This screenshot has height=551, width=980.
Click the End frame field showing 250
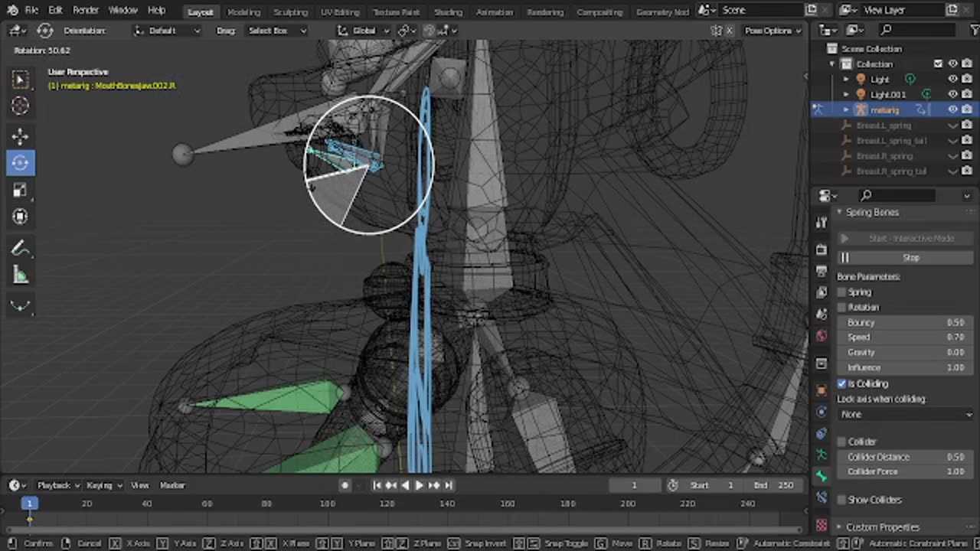(x=773, y=485)
